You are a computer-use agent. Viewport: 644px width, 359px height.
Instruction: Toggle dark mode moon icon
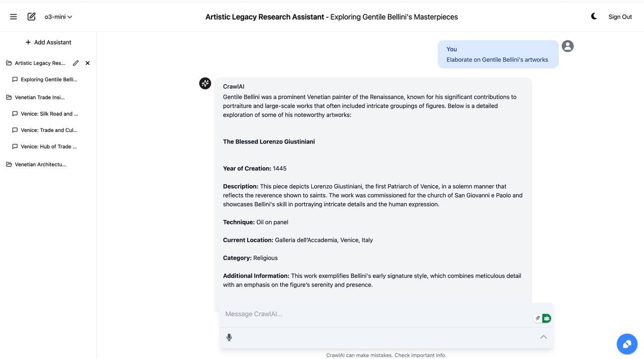click(x=594, y=16)
